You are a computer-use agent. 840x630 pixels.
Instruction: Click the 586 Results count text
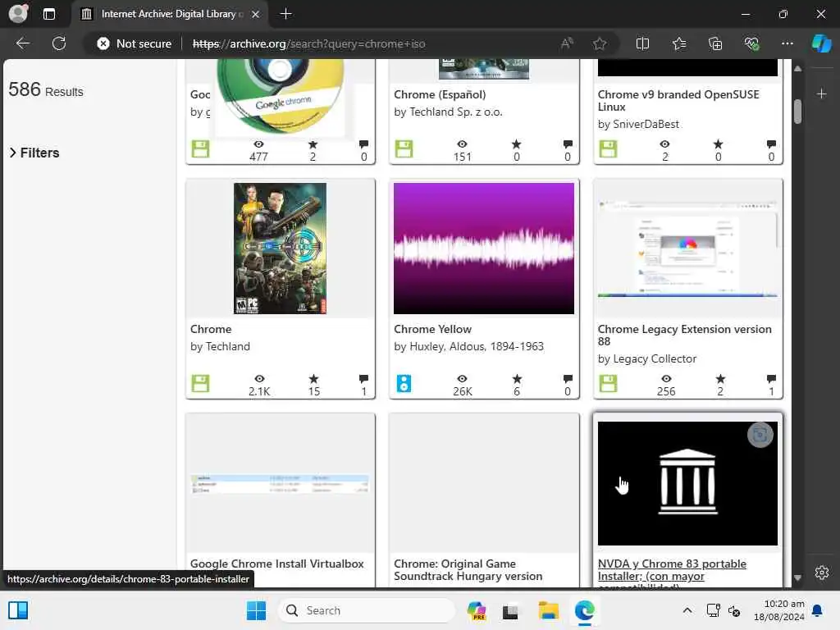point(46,89)
